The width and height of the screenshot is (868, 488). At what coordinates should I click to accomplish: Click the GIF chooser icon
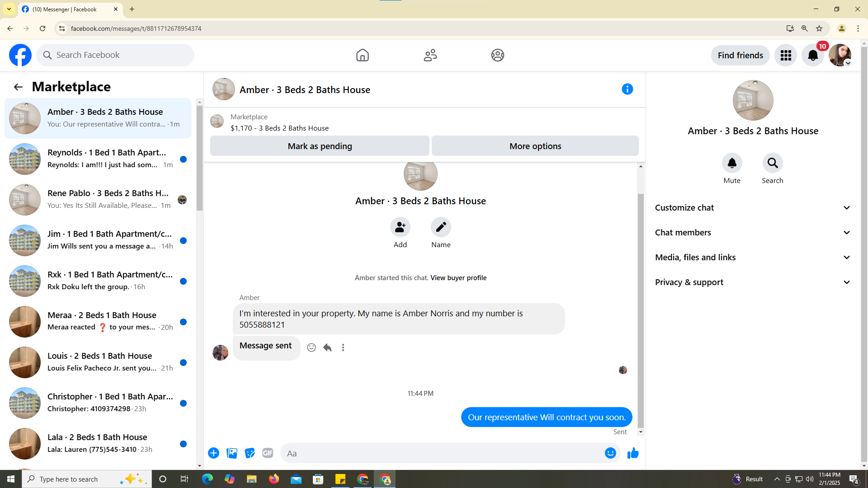268,453
